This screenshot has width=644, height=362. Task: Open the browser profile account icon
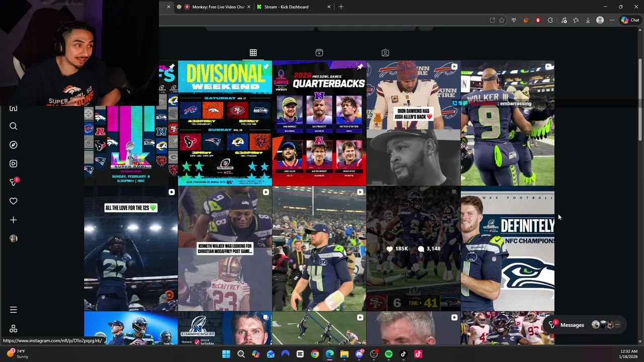tap(600, 20)
